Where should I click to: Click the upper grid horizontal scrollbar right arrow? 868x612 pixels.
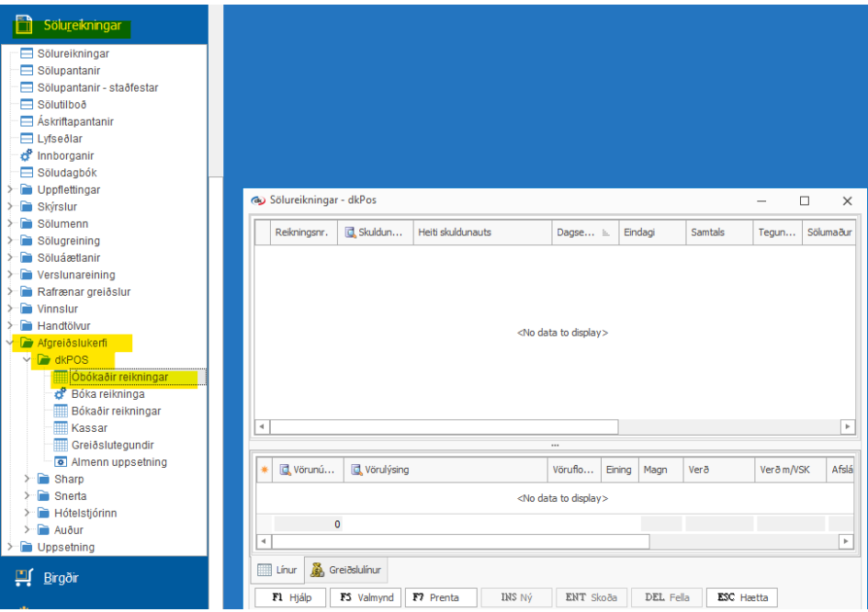tap(847, 427)
